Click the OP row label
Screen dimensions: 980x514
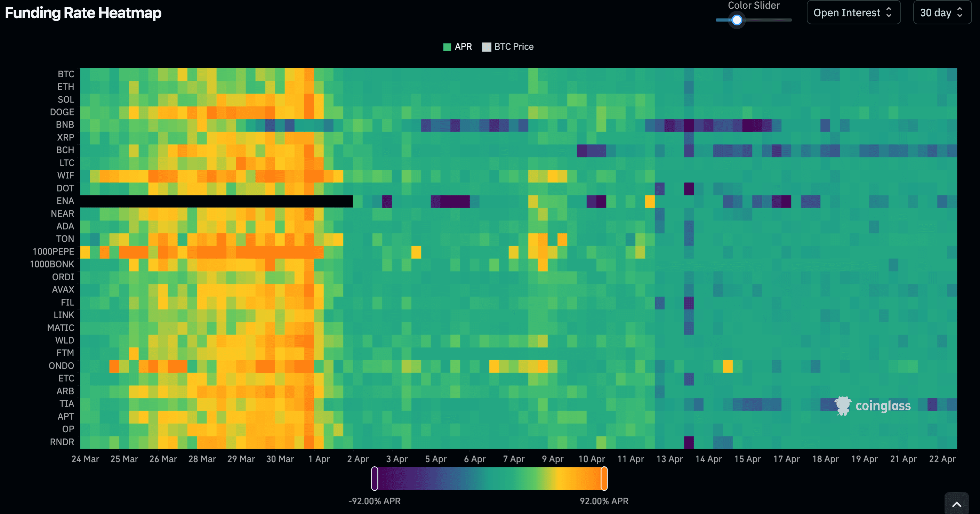68,429
